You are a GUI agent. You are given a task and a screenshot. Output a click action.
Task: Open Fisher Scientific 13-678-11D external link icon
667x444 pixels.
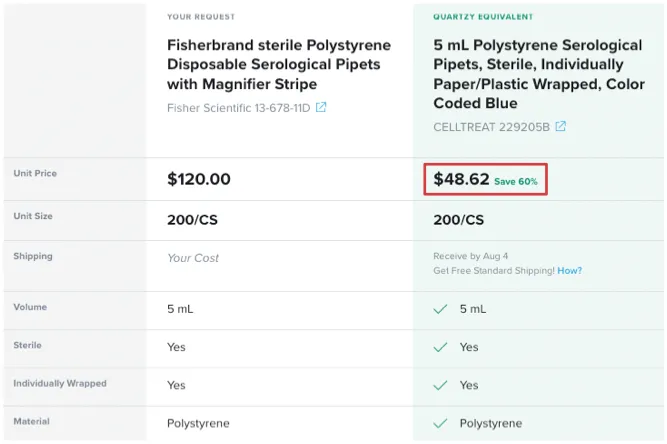[321, 107]
